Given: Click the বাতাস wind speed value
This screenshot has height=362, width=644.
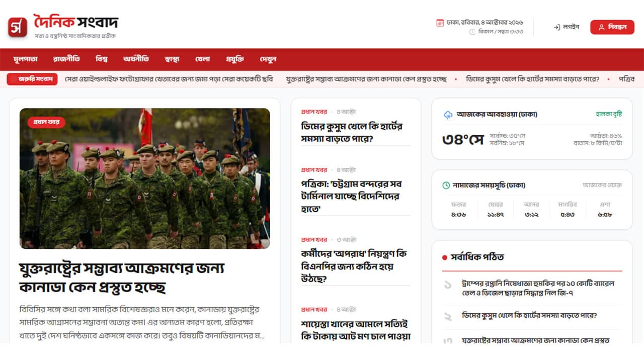Looking at the screenshot, I should (598, 143).
